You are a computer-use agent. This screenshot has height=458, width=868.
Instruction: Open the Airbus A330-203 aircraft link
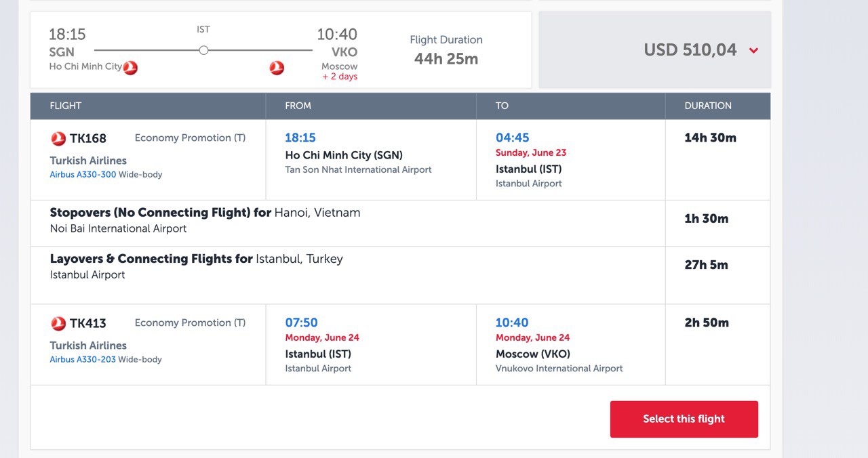tap(83, 360)
